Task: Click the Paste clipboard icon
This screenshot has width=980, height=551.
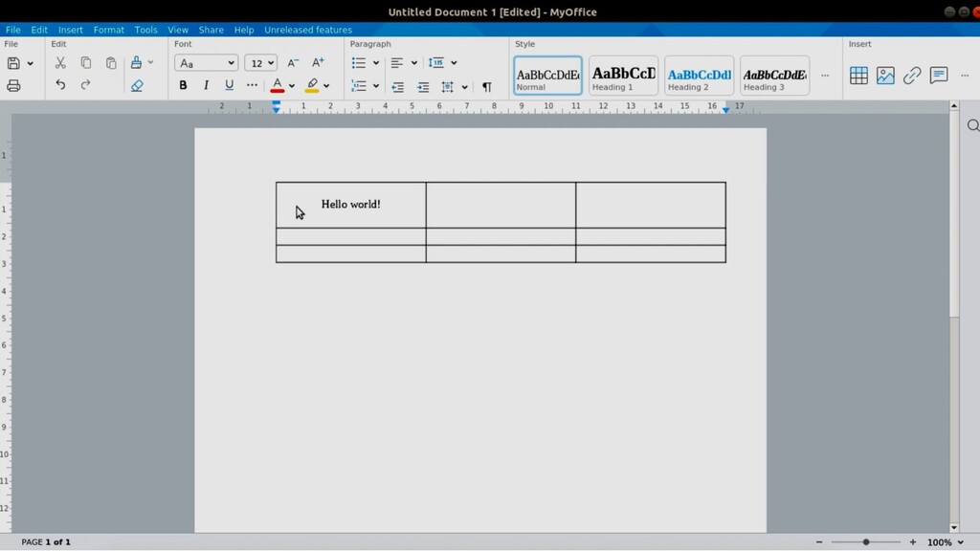Action: 111,62
